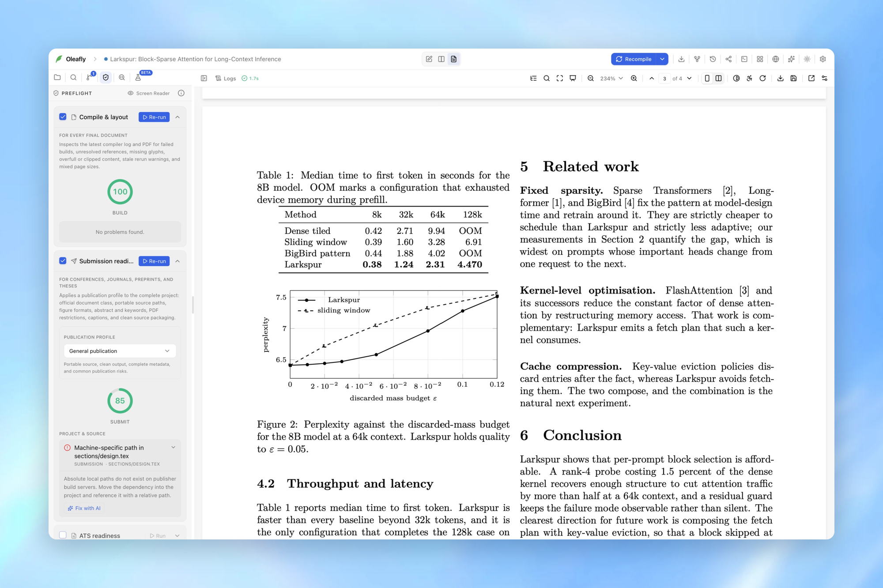Start presentation mode

(573, 78)
